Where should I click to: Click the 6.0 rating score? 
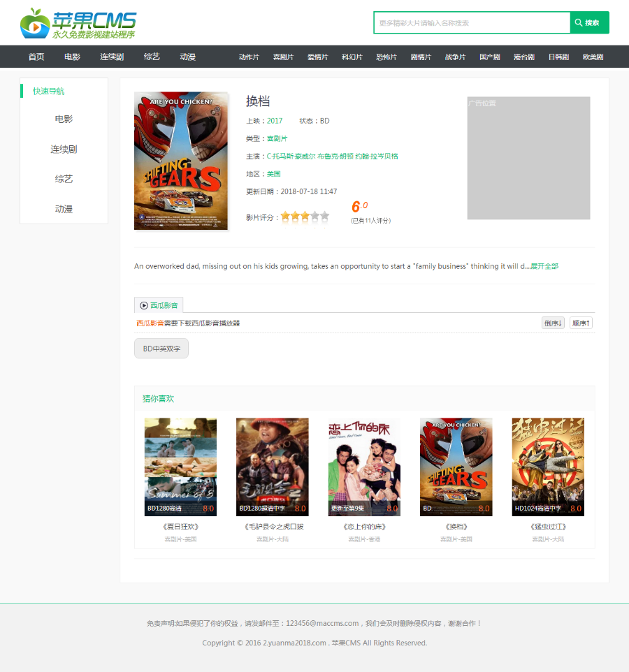coord(359,206)
